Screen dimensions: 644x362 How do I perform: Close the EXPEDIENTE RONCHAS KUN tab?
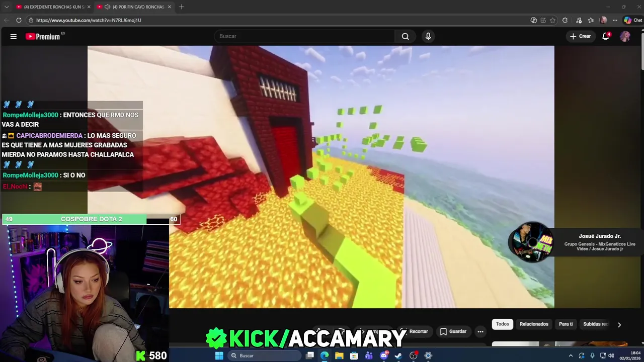(x=89, y=7)
